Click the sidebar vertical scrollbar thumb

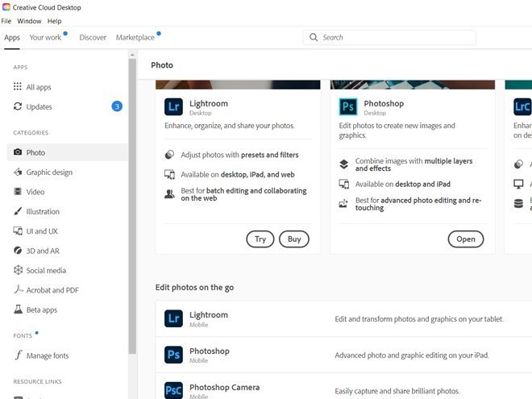point(132,206)
